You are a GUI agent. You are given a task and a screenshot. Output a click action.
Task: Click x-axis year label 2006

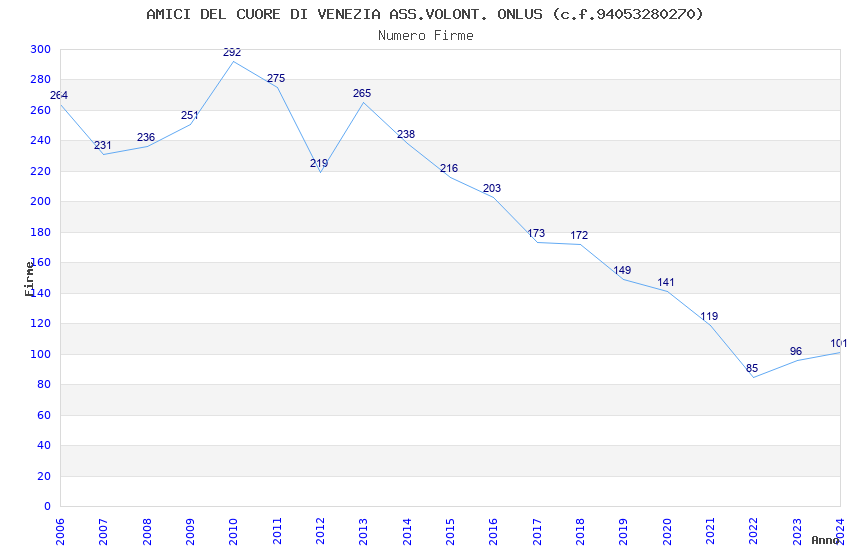pos(60,532)
